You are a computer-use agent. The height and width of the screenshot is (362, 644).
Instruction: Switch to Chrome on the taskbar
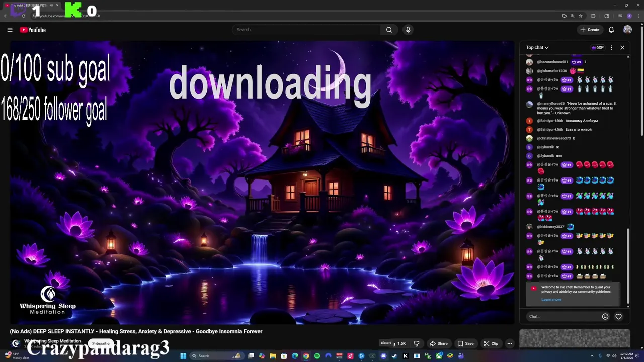[306, 356]
